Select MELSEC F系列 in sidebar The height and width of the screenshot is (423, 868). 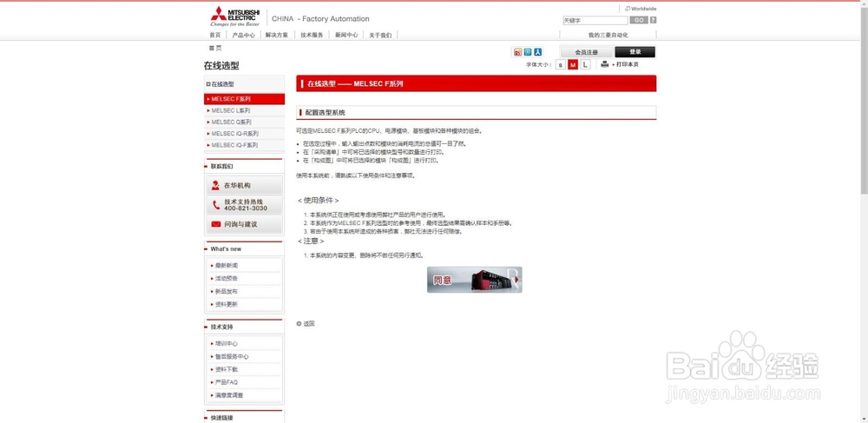click(244, 99)
